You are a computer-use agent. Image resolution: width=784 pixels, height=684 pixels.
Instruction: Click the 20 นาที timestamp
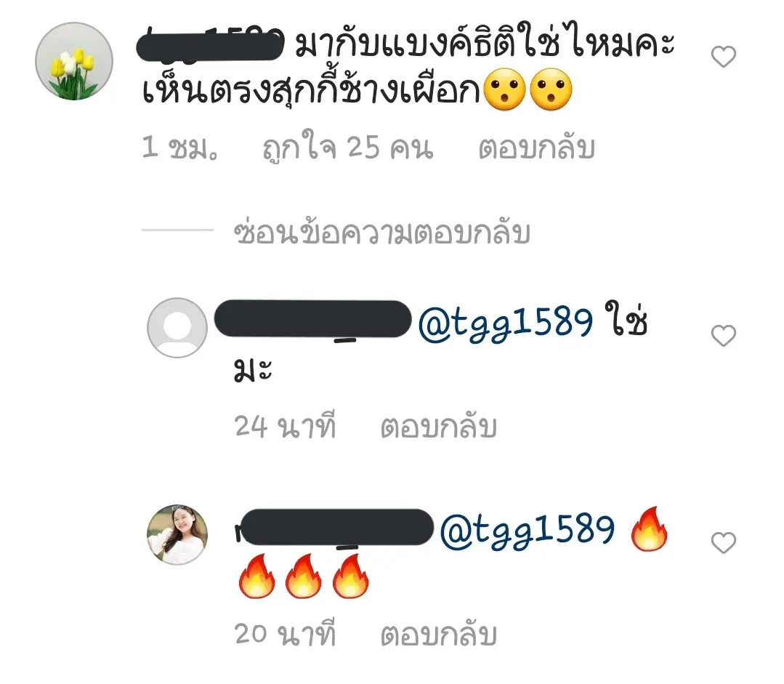pos(285,635)
